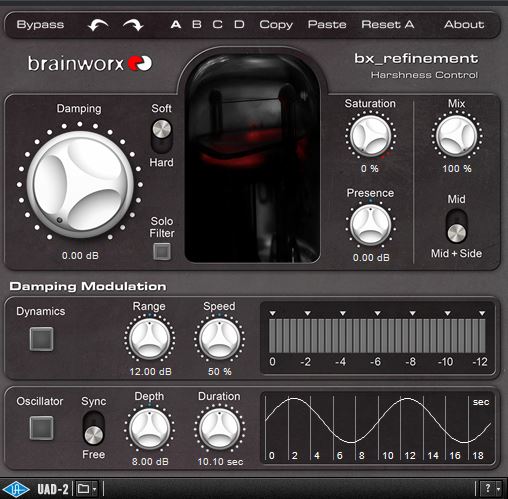Flip the Mid / Mid+Side switch
The image size is (508, 499).
tap(457, 226)
